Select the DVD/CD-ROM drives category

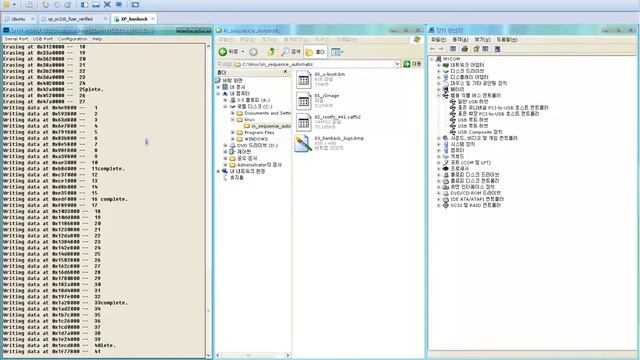472,193
